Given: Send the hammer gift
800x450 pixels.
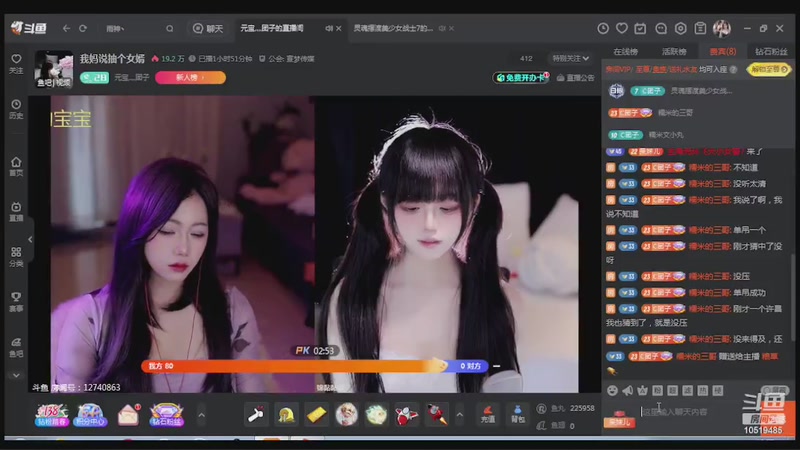Looking at the screenshot, I should pyautogui.click(x=256, y=415).
